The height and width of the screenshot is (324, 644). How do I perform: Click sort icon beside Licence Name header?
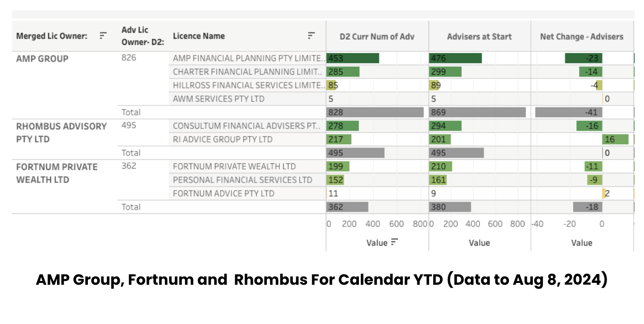[311, 36]
